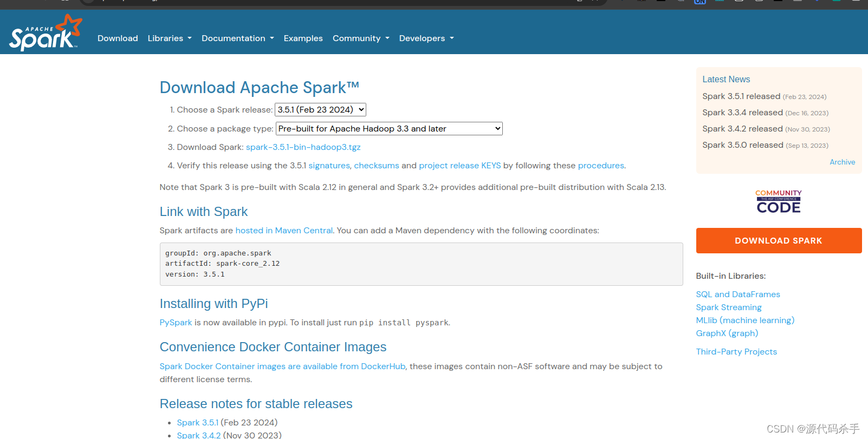Open the checksums link
Image resolution: width=868 pixels, height=439 pixels.
377,166
